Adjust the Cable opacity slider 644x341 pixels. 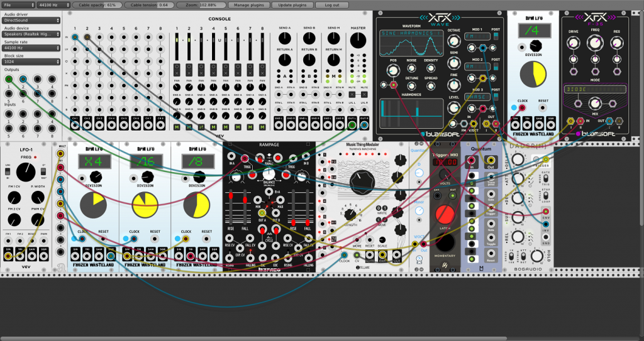pyautogui.click(x=97, y=5)
